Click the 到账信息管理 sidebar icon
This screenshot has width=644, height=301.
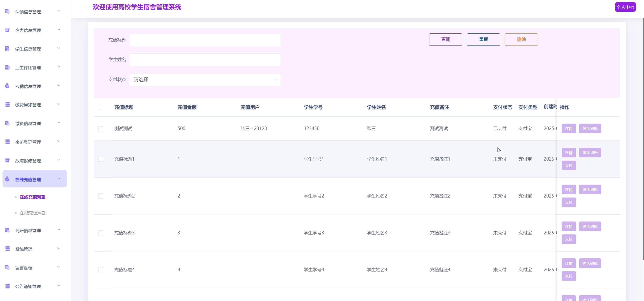[7, 230]
